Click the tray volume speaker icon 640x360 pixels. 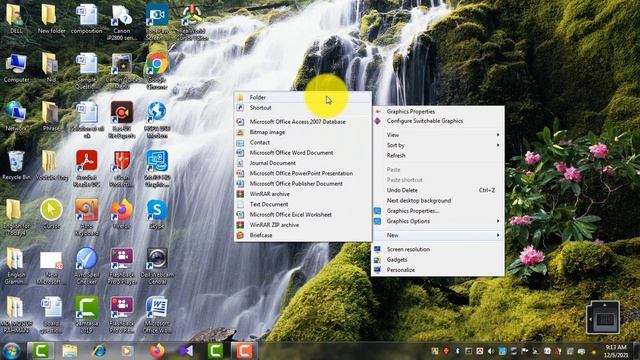click(491, 351)
